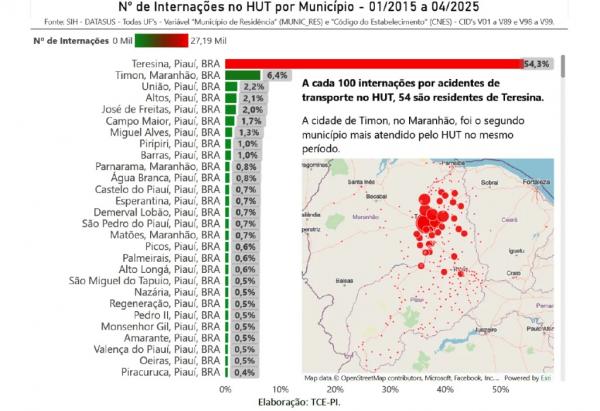
Task: Open the Esri link in map attribution
Action: point(546,378)
